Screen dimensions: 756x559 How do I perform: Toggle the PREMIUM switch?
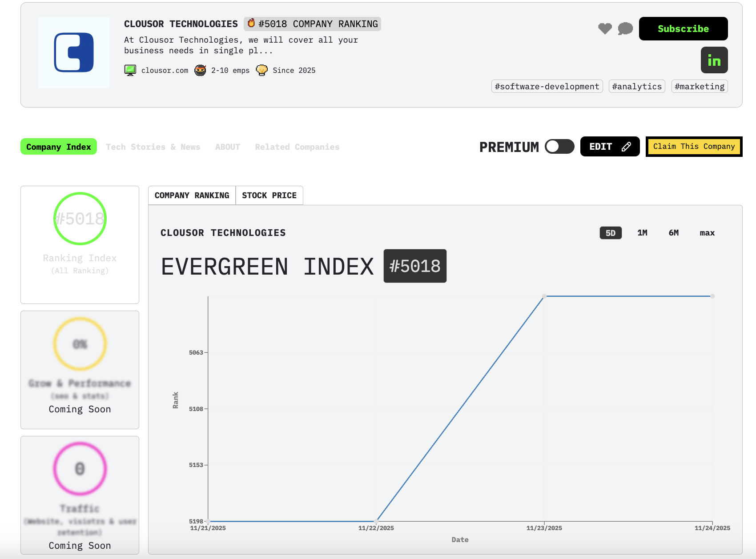pos(559,147)
